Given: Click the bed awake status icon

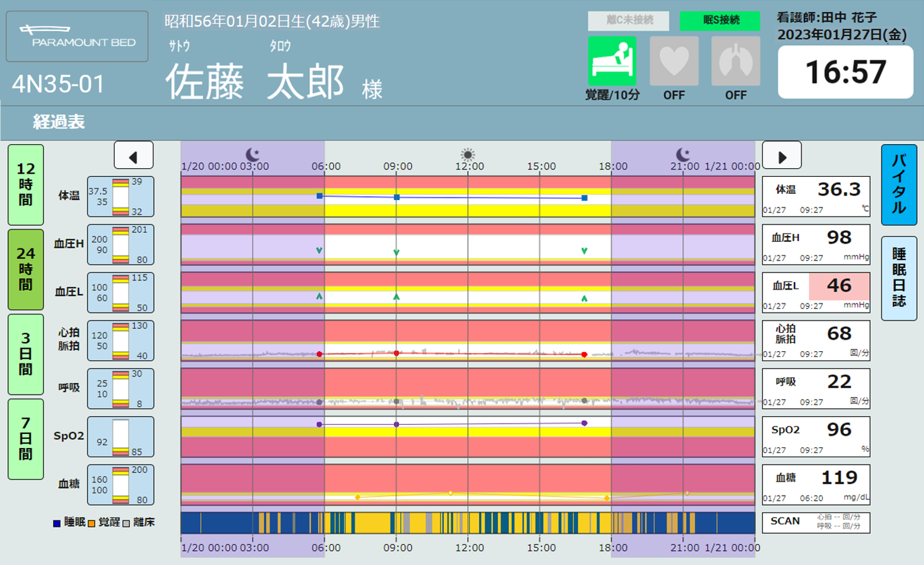Looking at the screenshot, I should pyautogui.click(x=612, y=61).
